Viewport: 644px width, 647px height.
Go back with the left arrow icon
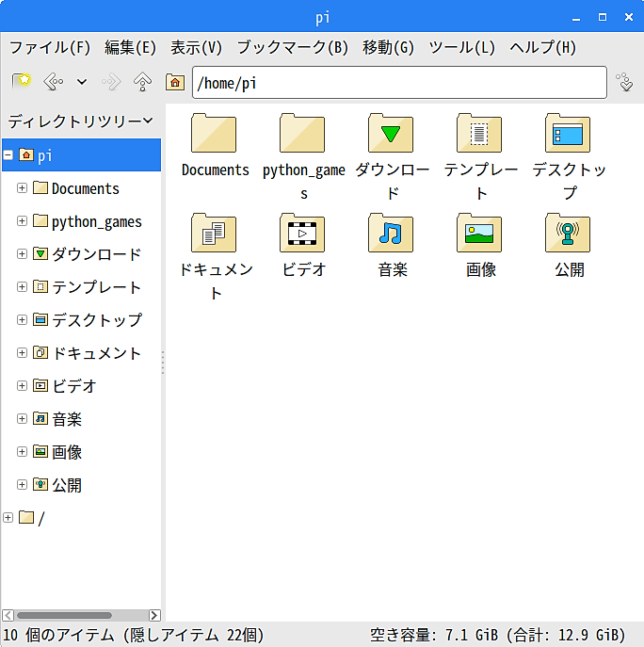point(54,82)
